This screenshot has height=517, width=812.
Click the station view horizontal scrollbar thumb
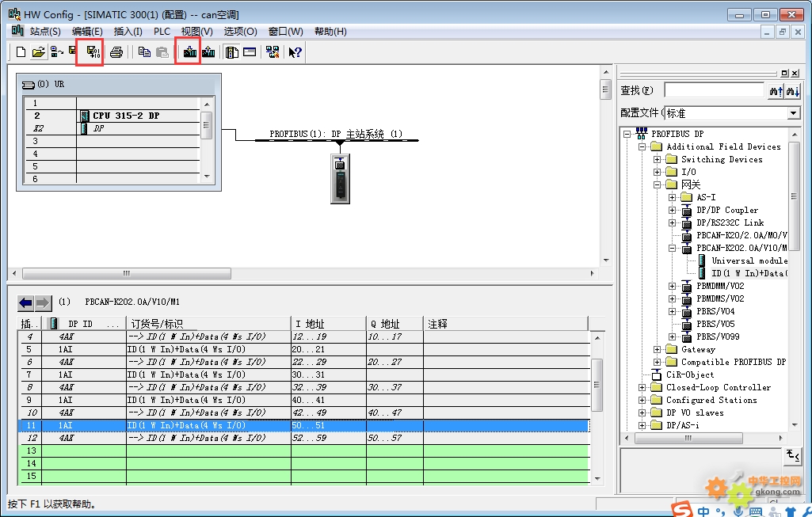[x=127, y=273]
